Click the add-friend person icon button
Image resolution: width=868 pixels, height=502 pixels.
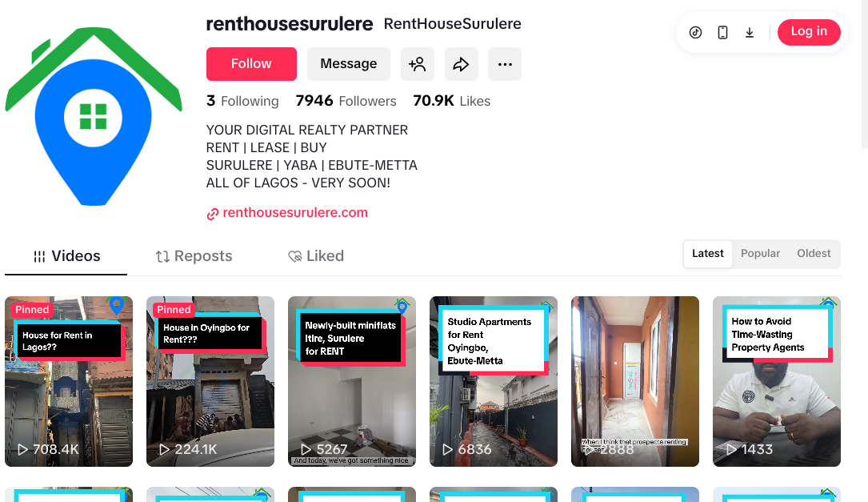[x=418, y=64]
